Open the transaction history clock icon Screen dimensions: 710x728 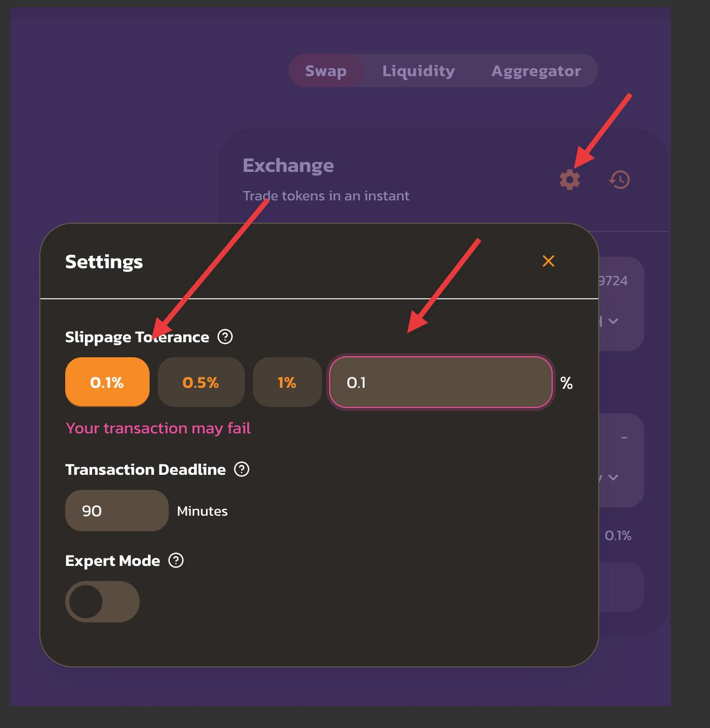click(x=619, y=180)
